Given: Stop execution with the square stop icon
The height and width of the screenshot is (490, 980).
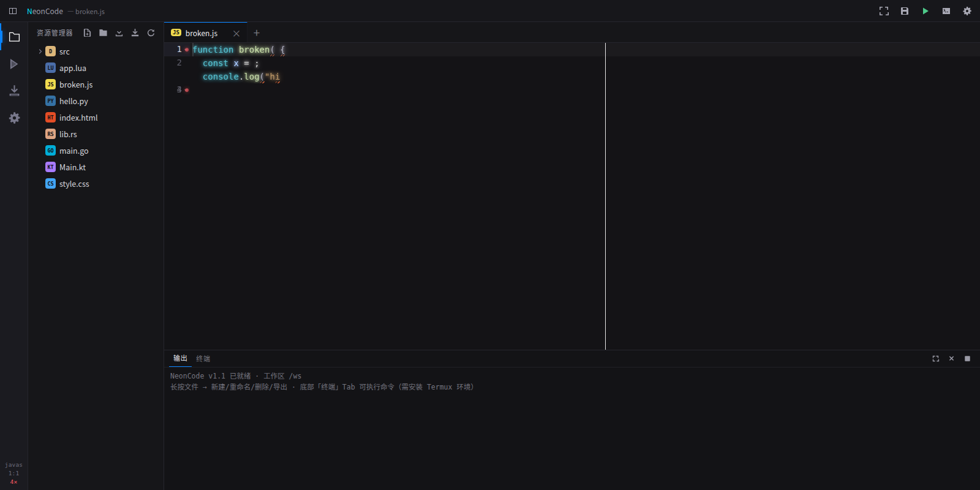Looking at the screenshot, I should (x=967, y=359).
